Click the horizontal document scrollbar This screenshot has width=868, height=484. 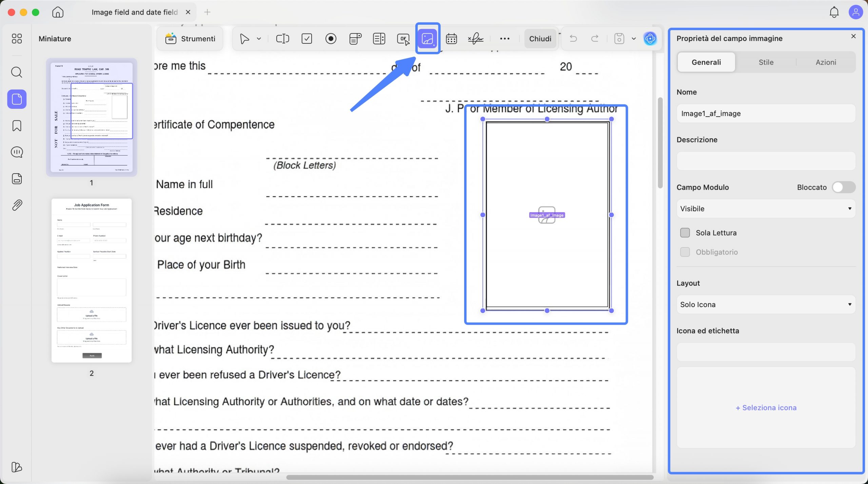(x=470, y=478)
